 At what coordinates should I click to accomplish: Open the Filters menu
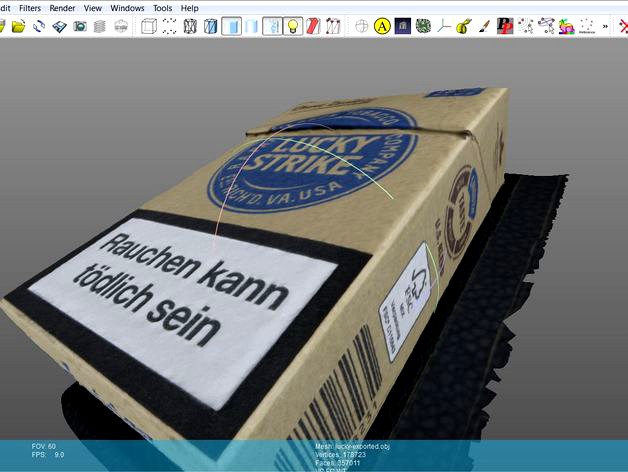[x=30, y=8]
